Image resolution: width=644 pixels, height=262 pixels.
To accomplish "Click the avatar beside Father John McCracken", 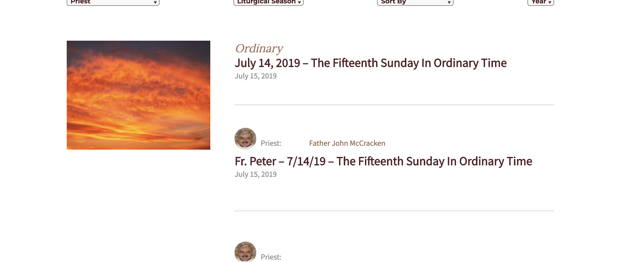I will (245, 139).
